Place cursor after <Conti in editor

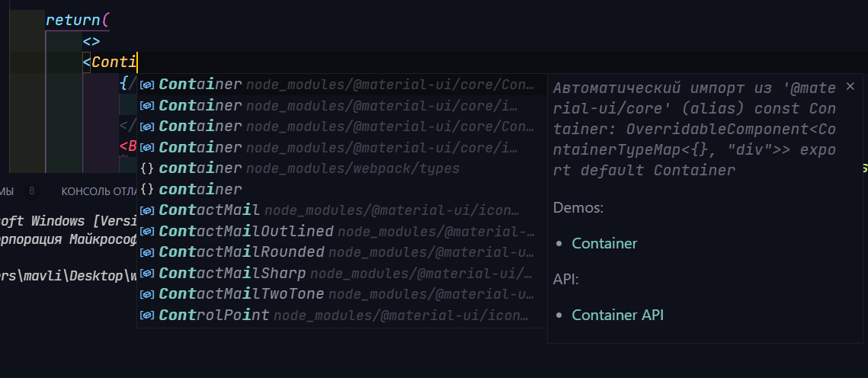136,62
